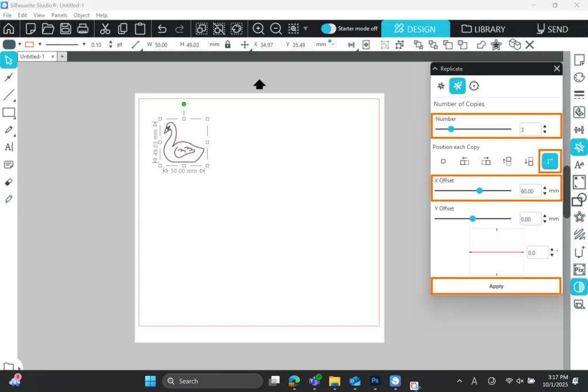This screenshot has height=392, width=588.
Task: Select custom position option for copies
Action: [550, 162]
